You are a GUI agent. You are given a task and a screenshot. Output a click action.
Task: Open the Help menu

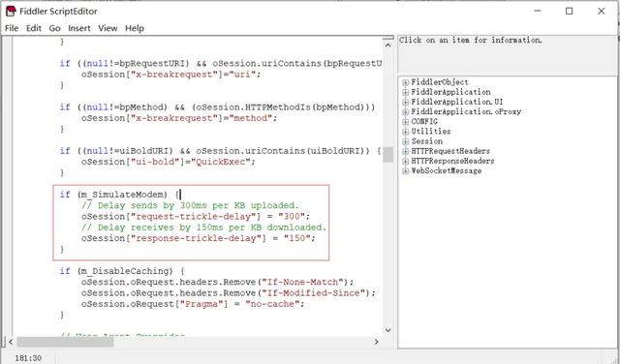click(x=135, y=28)
